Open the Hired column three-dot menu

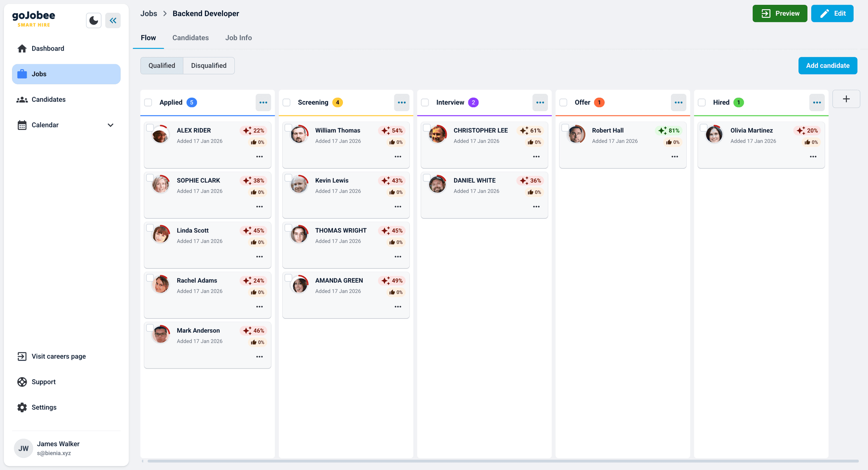click(817, 102)
